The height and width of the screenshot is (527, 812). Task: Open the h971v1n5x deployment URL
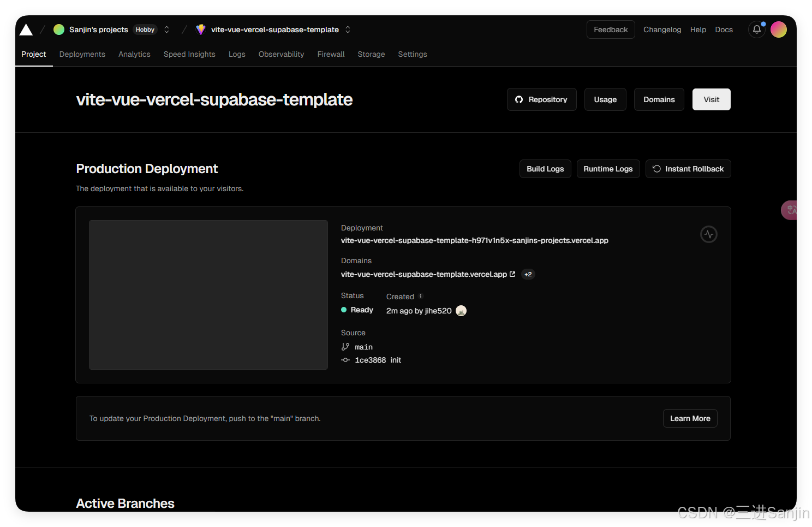pos(475,240)
